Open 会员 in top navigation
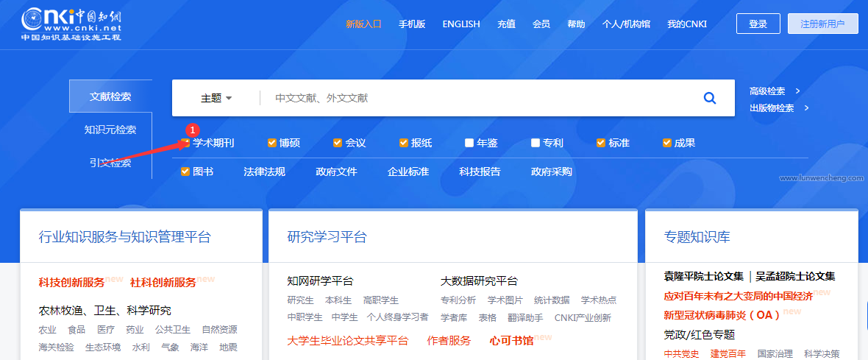 point(541,24)
